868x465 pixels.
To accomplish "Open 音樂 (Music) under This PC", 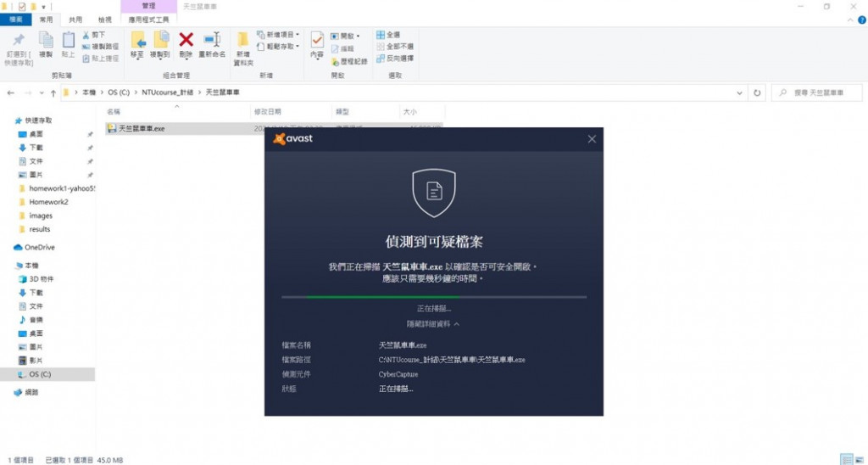I will [31, 320].
